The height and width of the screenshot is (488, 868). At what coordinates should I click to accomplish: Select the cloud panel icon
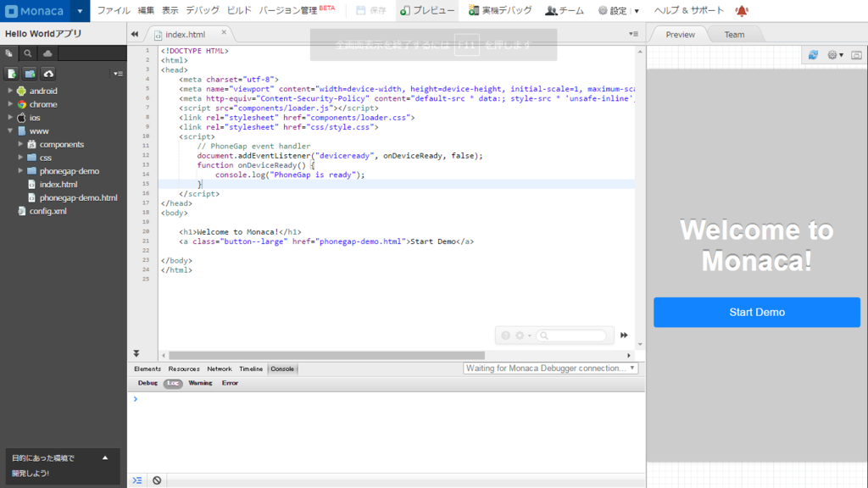tap(47, 53)
